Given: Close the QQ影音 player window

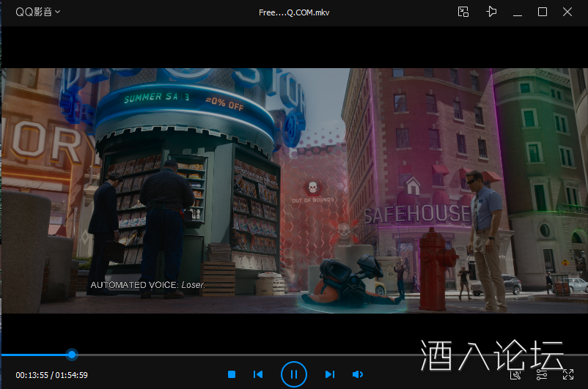Looking at the screenshot, I should (x=567, y=12).
